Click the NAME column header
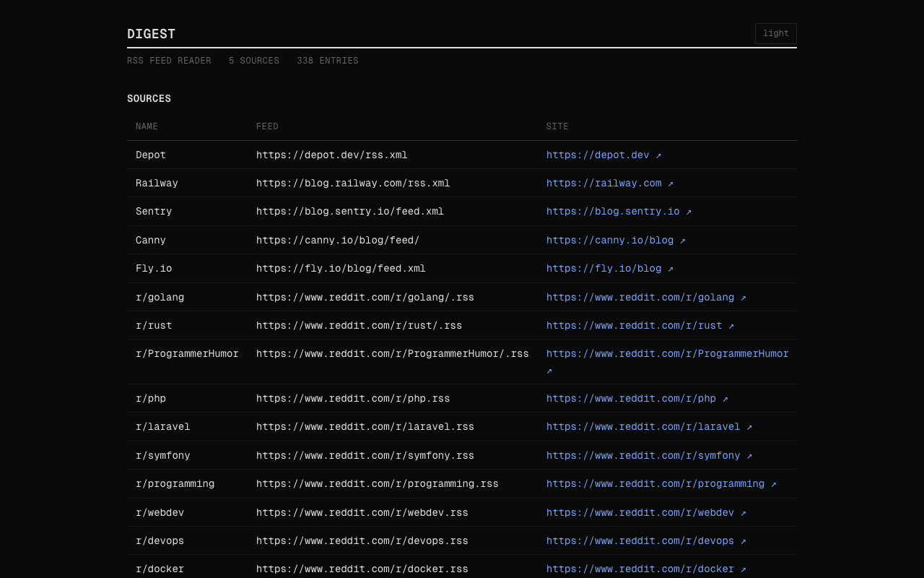Screen dimensions: 924x578 pos(147,126)
